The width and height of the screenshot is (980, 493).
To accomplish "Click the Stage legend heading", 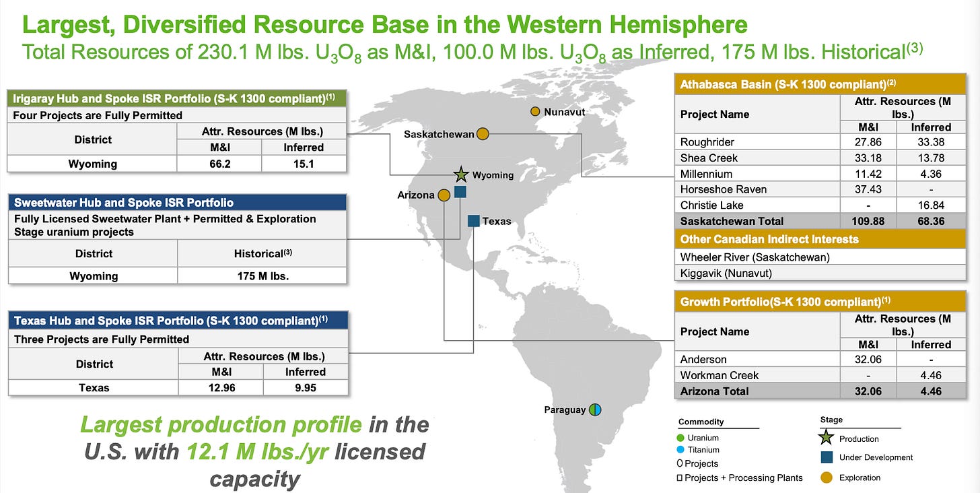I will 831,420.
